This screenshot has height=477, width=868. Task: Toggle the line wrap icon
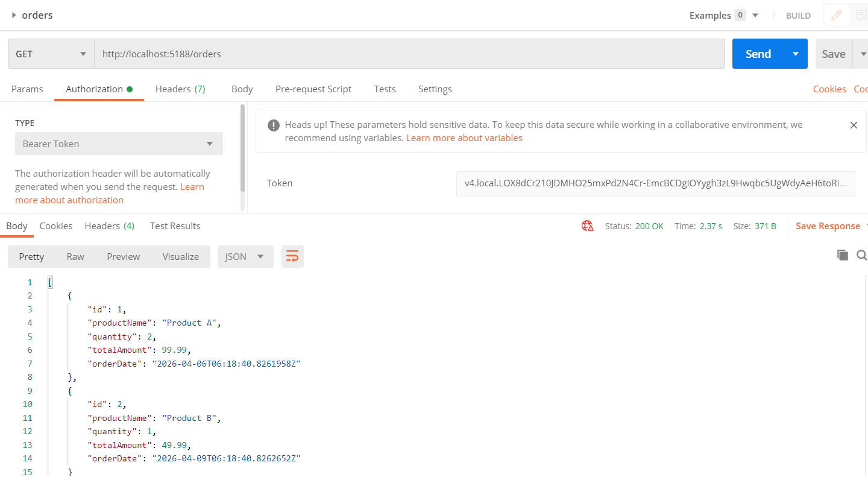[292, 256]
